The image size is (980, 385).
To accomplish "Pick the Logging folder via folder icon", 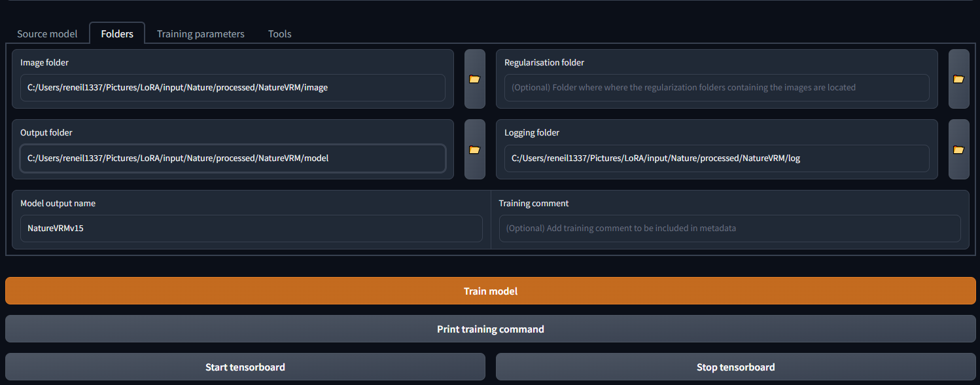I will (x=958, y=149).
